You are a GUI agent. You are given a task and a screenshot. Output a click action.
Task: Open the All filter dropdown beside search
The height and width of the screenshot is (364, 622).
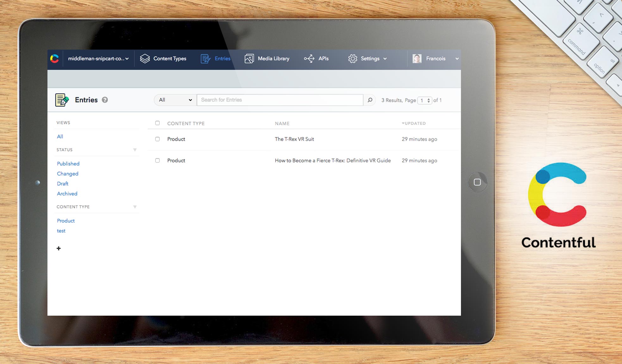tap(175, 100)
